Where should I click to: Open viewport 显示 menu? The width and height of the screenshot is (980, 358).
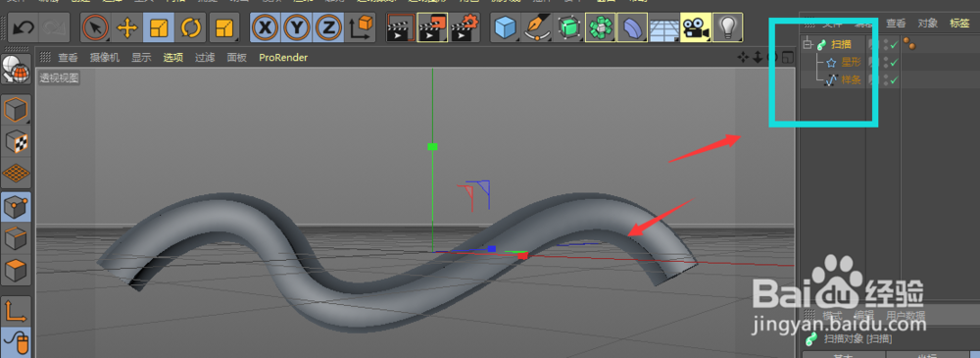(x=141, y=58)
